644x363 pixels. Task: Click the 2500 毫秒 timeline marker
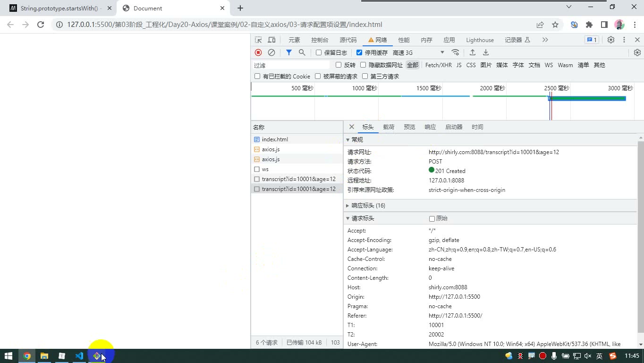tap(556, 88)
